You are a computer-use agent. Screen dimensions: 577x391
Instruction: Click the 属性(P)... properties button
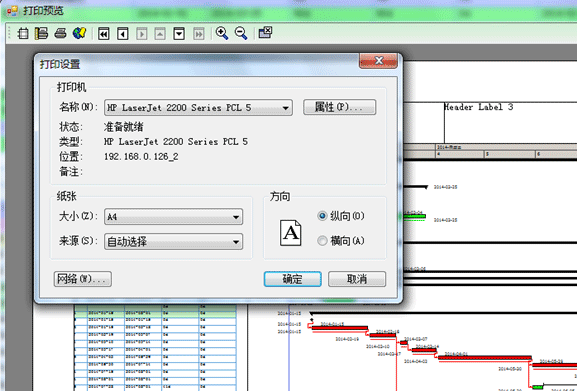(x=339, y=107)
